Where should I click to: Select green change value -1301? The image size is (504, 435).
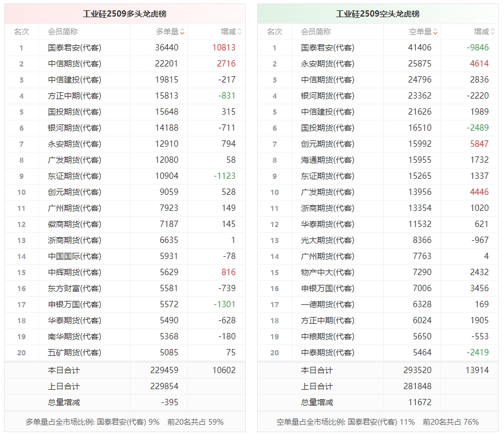[225, 304]
